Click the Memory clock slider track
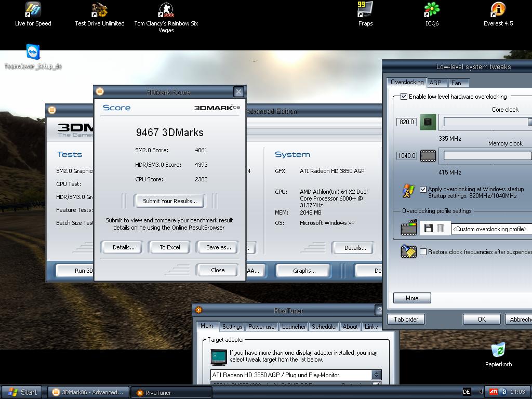Screen dimensions: 532x399 pyautogui.click(x=487, y=155)
